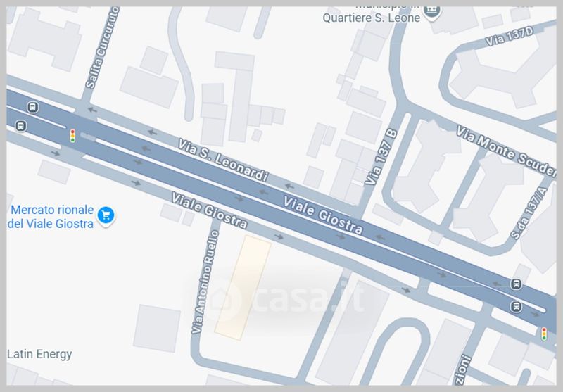The height and width of the screenshot is (392, 563).
Task: Select the upper bus stop icon near Salita Curcuruto
Action: pos(32,107)
